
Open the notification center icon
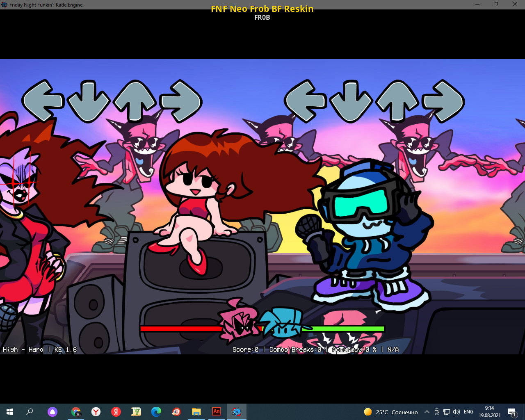[512, 412]
